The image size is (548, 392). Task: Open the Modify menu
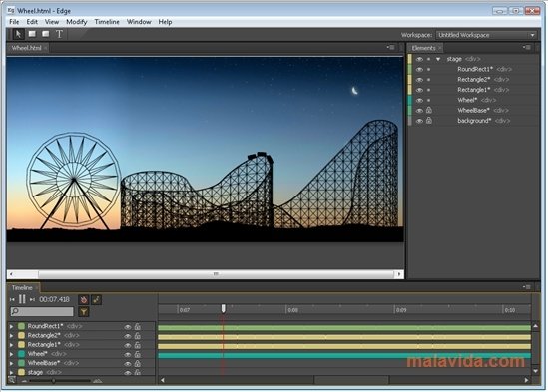coord(77,22)
